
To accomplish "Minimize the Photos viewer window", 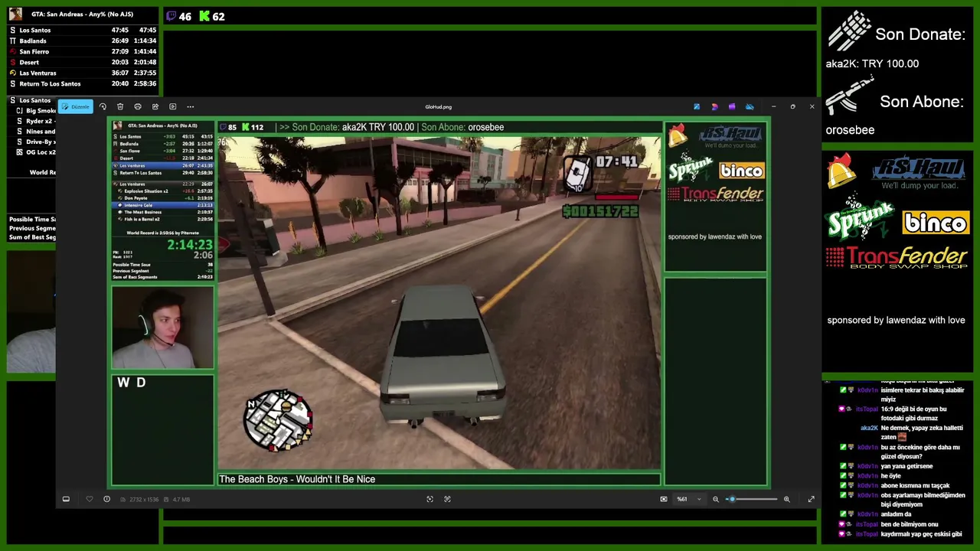I will (x=773, y=106).
